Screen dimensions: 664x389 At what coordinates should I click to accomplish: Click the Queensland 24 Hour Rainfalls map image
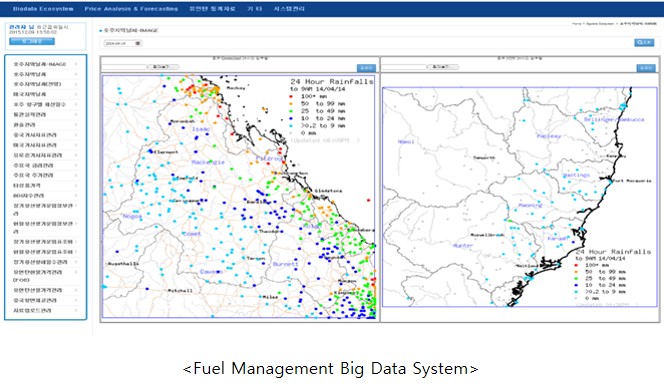coord(239,196)
